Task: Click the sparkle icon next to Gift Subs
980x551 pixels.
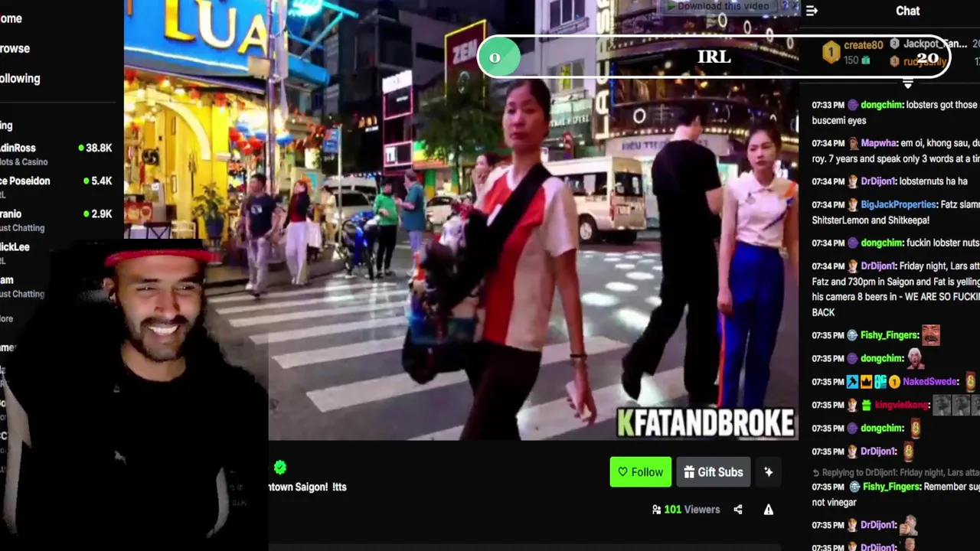Action: click(768, 472)
